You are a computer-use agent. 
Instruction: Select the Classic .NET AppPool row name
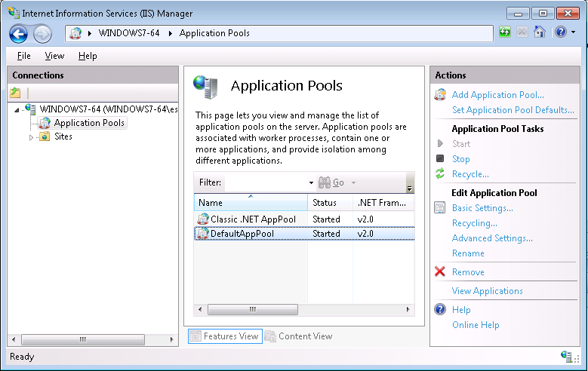[253, 219]
